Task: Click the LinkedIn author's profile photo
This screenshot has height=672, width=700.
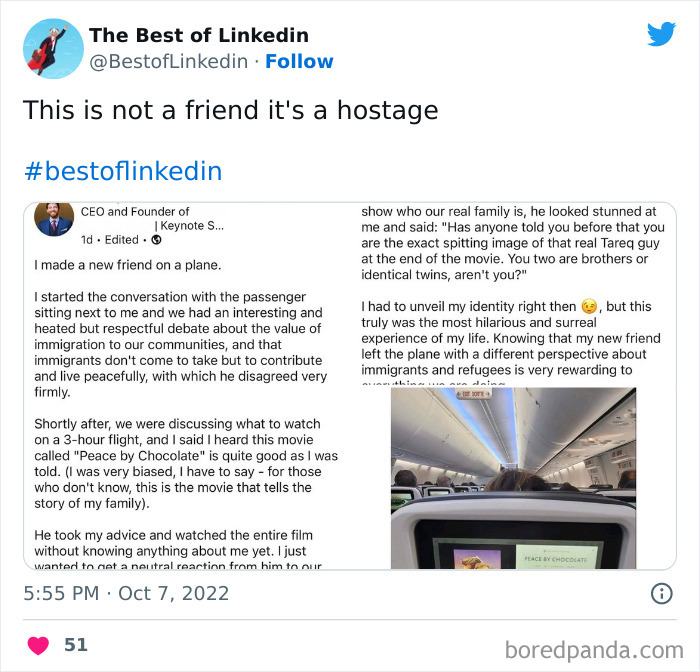Action: pos(54,219)
